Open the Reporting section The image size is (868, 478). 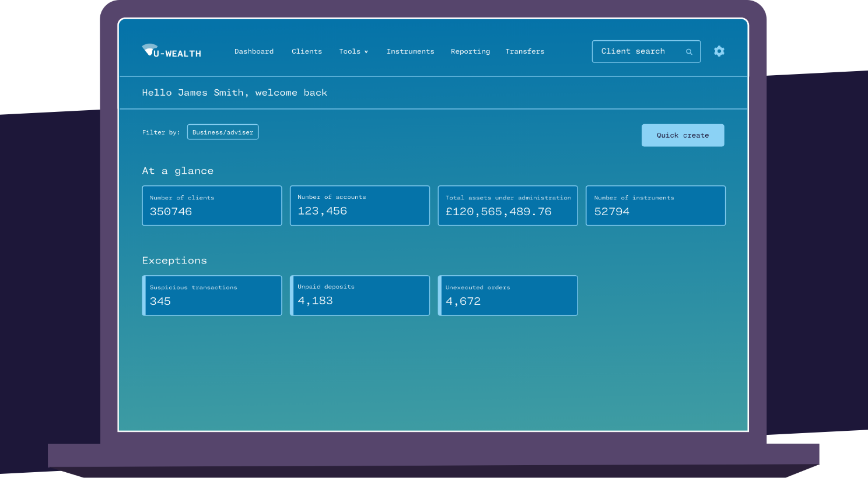pos(470,51)
